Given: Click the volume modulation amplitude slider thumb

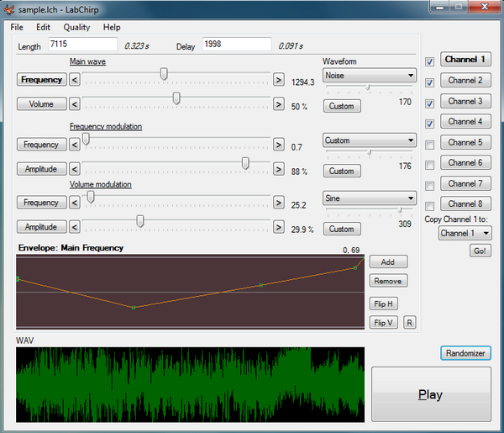Looking at the screenshot, I should pyautogui.click(x=139, y=221).
